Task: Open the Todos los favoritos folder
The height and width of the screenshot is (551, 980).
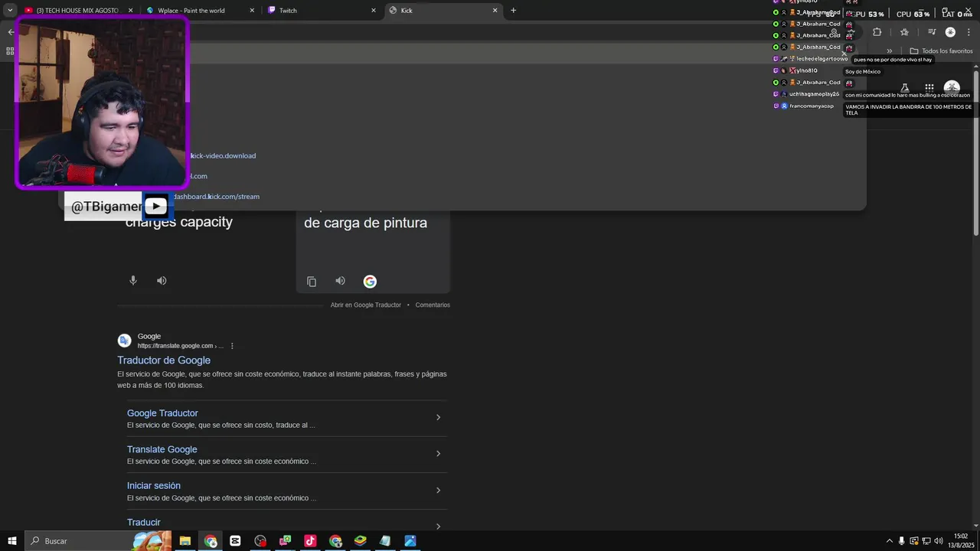Action: pyautogui.click(x=941, y=51)
